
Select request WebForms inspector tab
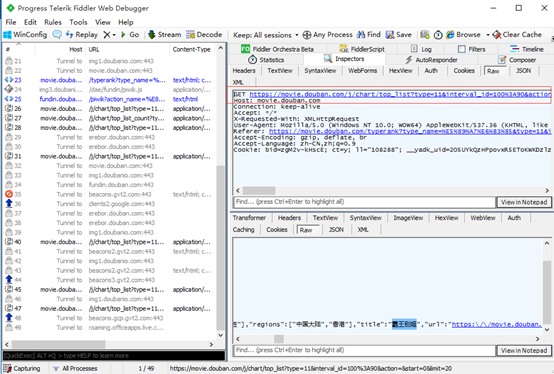pos(363,71)
